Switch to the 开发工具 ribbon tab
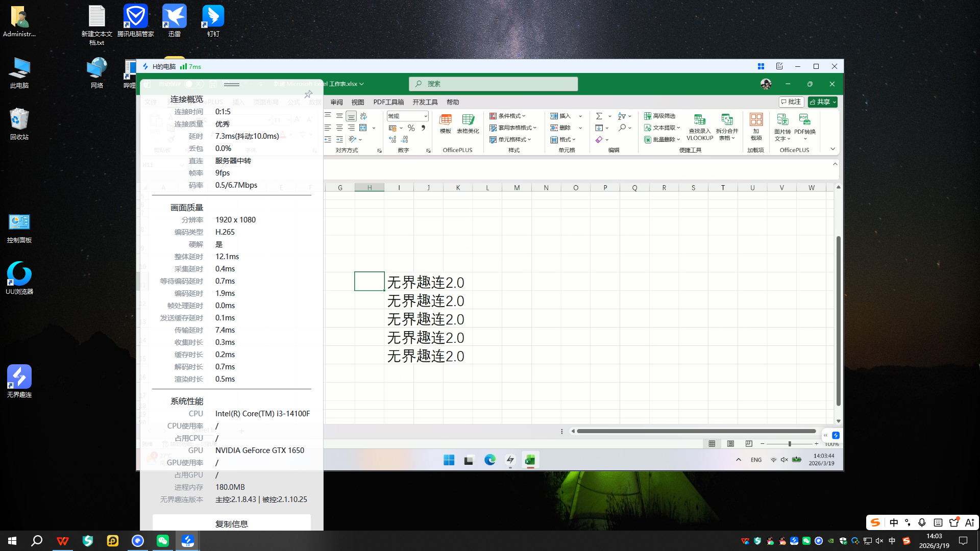The height and width of the screenshot is (551, 980). pos(425,102)
